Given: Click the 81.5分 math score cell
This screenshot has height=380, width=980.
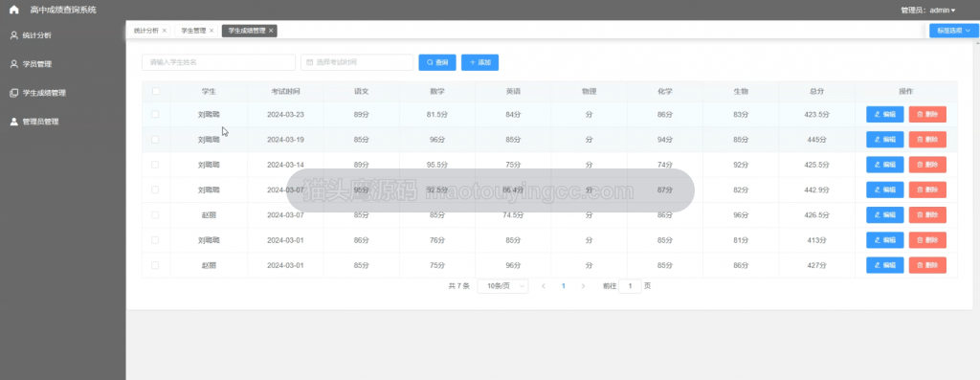Looking at the screenshot, I should (x=437, y=114).
